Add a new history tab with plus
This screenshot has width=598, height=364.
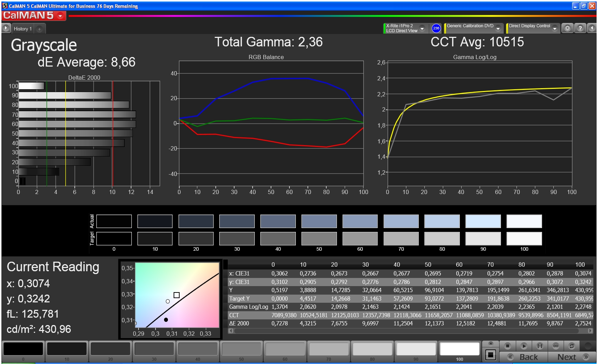[39, 29]
